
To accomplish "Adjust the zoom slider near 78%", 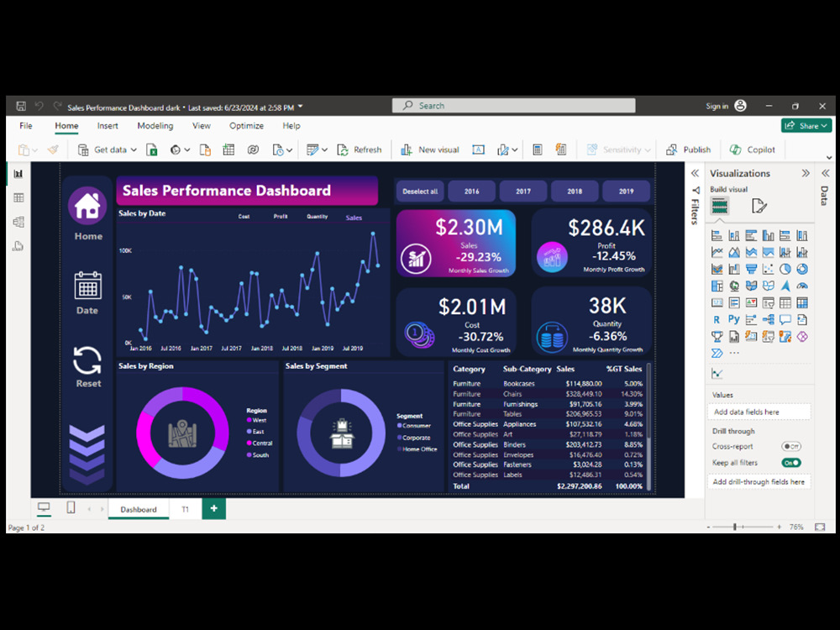I will (739, 528).
